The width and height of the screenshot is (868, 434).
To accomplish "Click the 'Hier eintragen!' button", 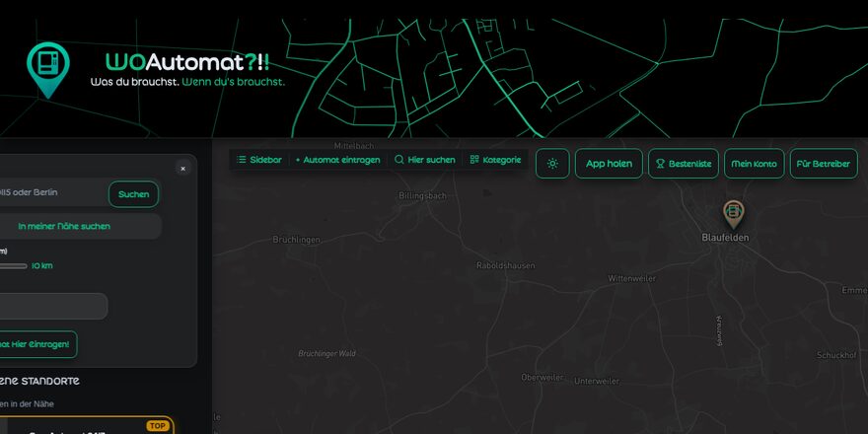I will coord(37,344).
